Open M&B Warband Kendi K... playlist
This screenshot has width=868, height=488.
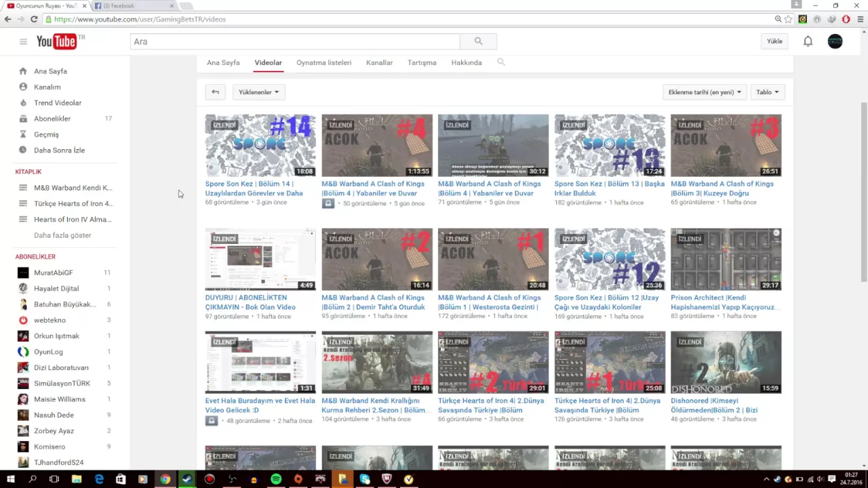coord(73,188)
